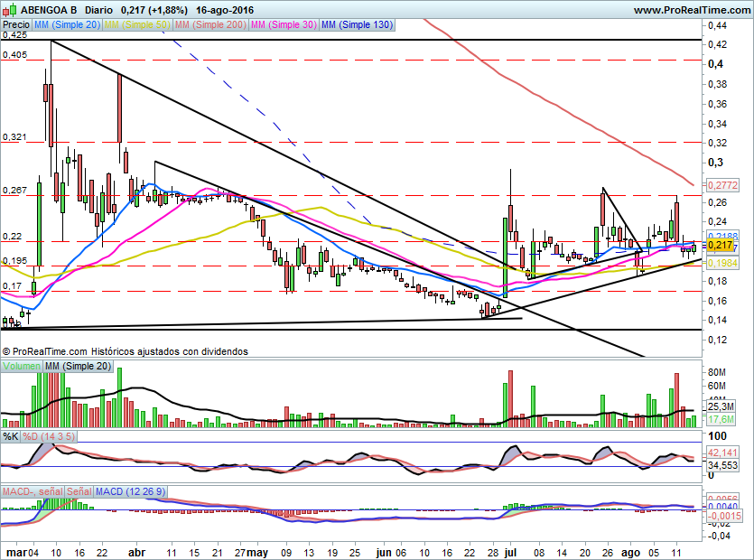Click the 25,3M volume average tag

pyautogui.click(x=721, y=406)
